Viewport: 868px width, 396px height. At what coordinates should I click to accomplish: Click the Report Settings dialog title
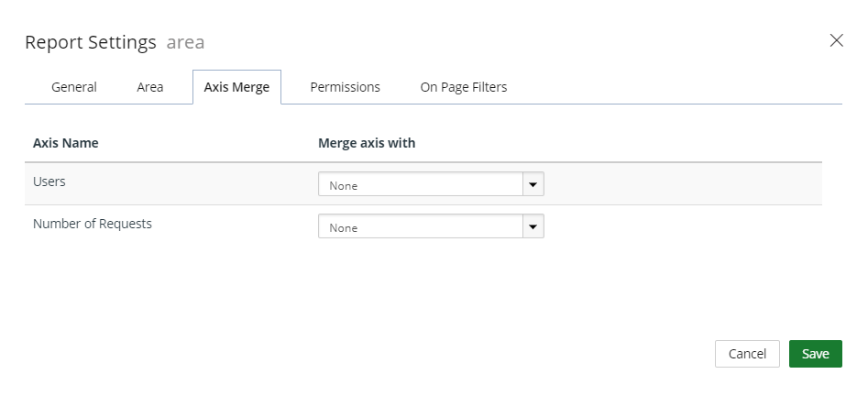tap(91, 42)
